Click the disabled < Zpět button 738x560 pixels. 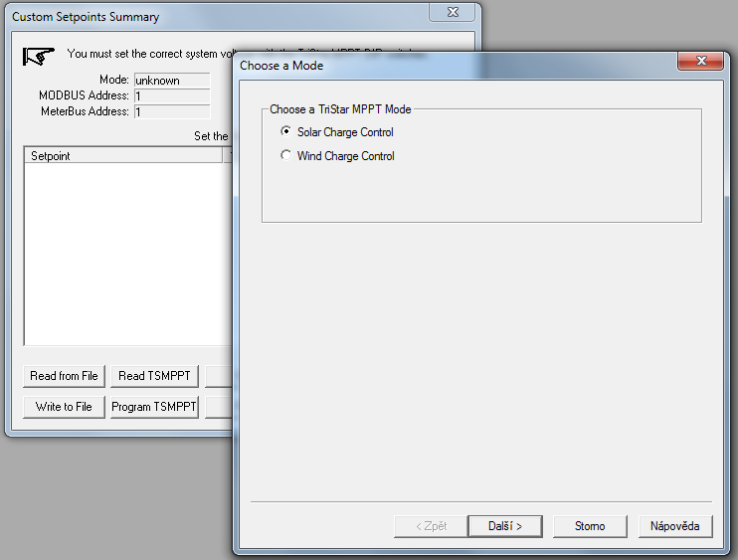431,526
